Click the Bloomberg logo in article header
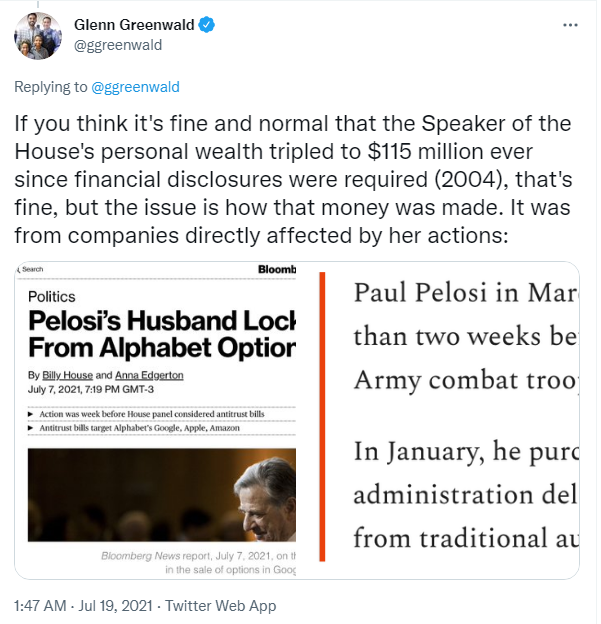Viewport: 601px width, 624px height. pyautogui.click(x=277, y=269)
